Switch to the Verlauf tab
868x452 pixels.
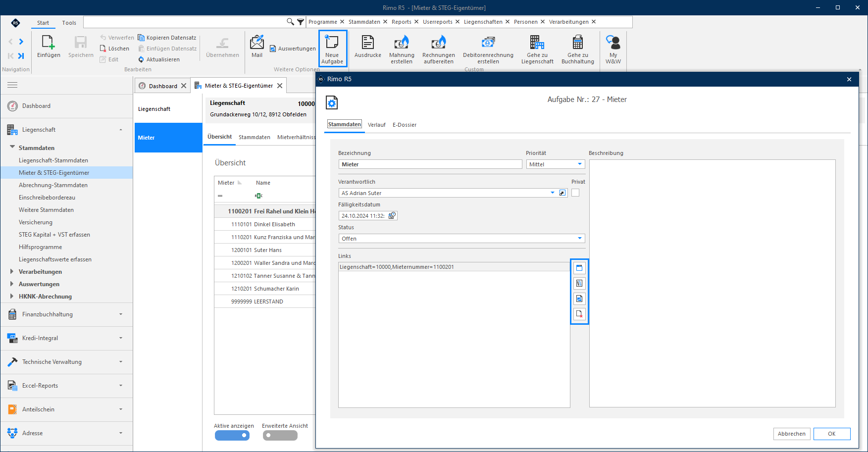pos(376,125)
